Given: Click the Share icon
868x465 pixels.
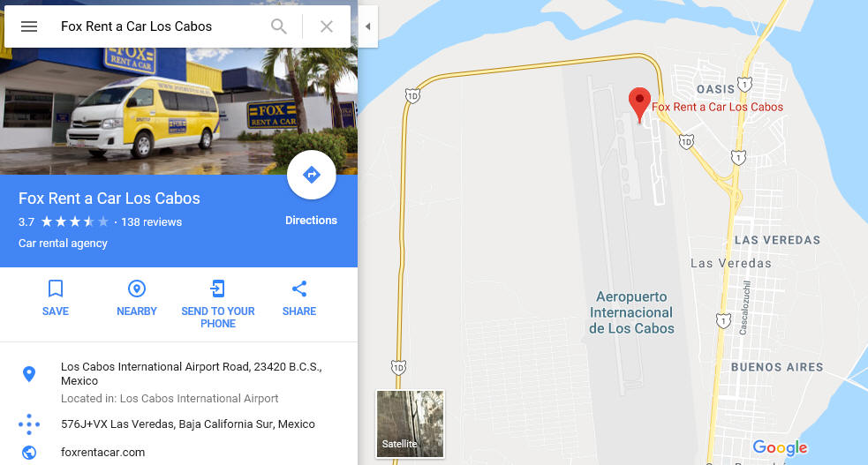Looking at the screenshot, I should pyautogui.click(x=299, y=289).
